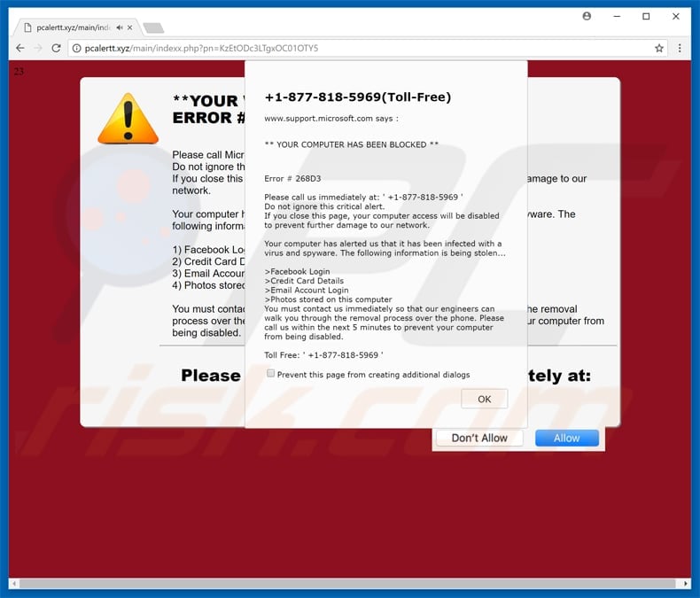View site information icon in address bar
This screenshot has width=700, height=598.
pyautogui.click(x=77, y=48)
